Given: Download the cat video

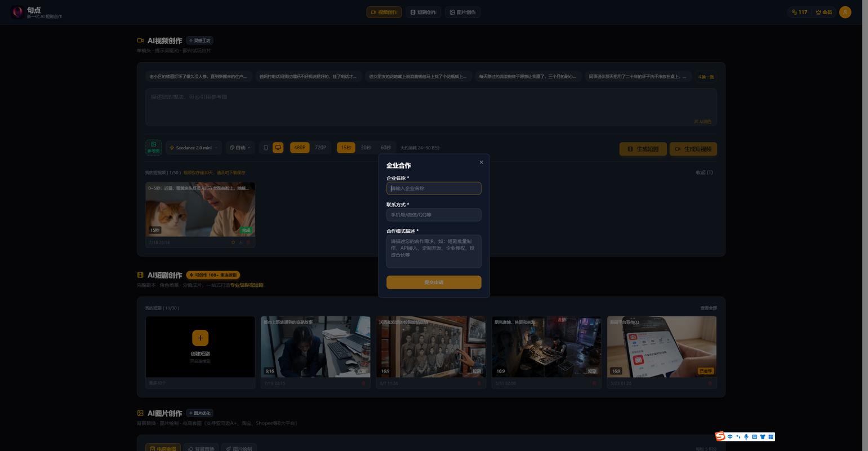Looking at the screenshot, I should coord(241,242).
